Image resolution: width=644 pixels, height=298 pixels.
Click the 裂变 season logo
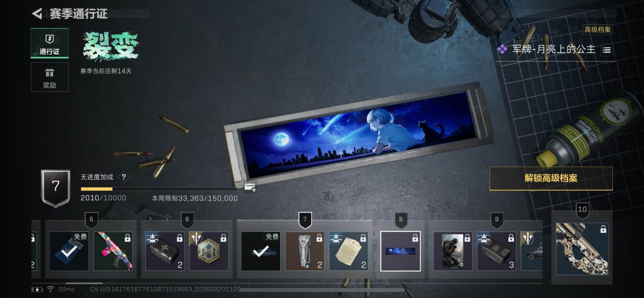pyautogui.click(x=111, y=46)
